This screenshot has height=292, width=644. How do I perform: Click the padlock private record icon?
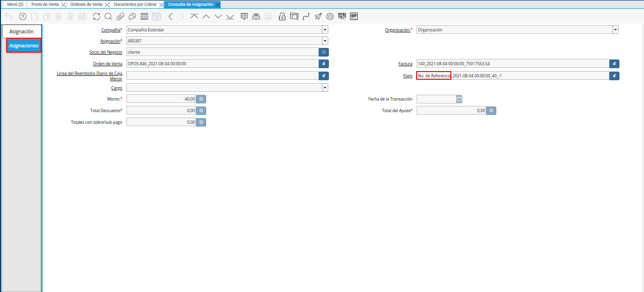282,16
